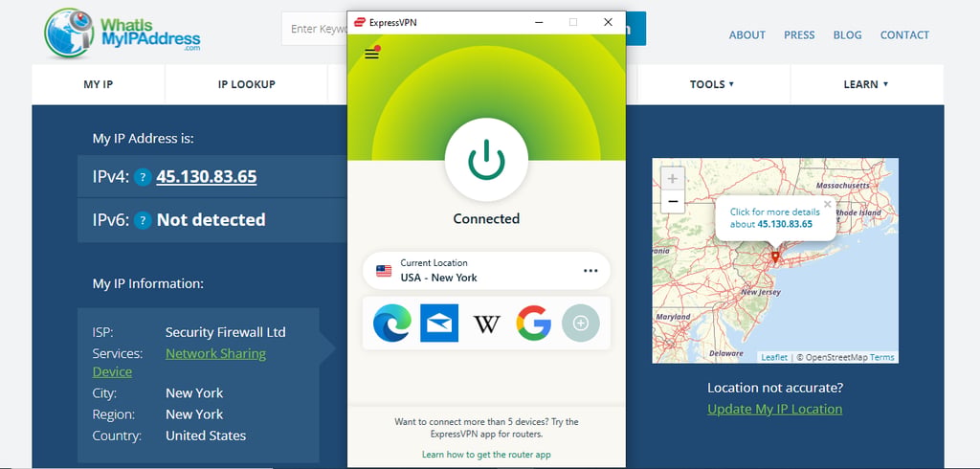980x469 pixels.
Task: Open the map Terms link
Action: pos(881,358)
